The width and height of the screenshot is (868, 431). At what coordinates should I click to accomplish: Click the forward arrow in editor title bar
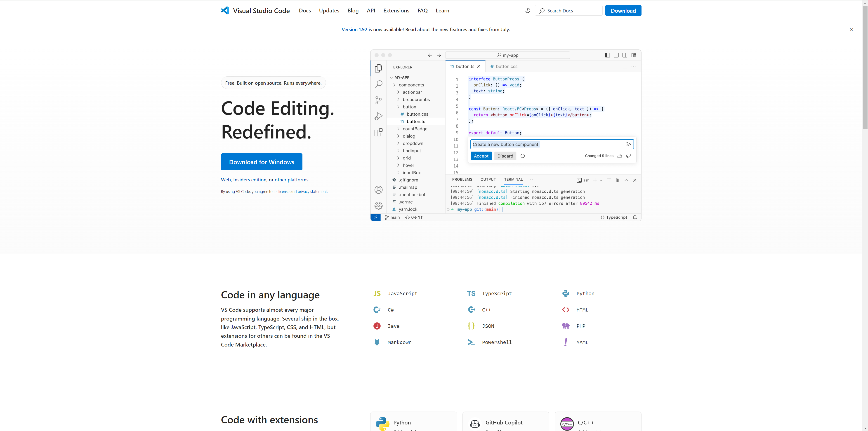[439, 55]
